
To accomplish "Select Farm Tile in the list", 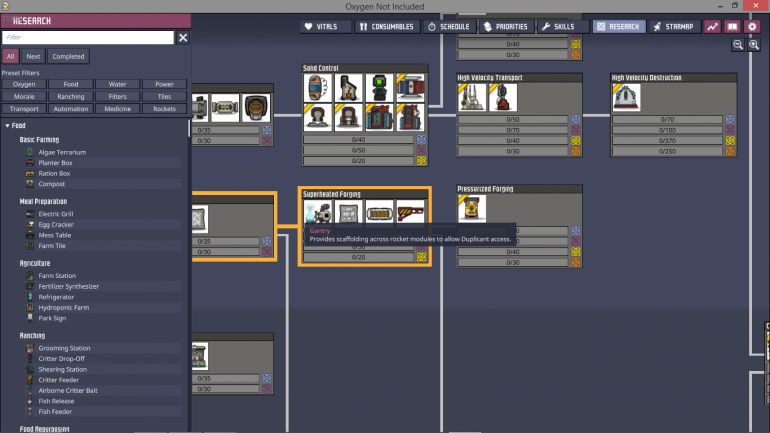I will [103, 245].
